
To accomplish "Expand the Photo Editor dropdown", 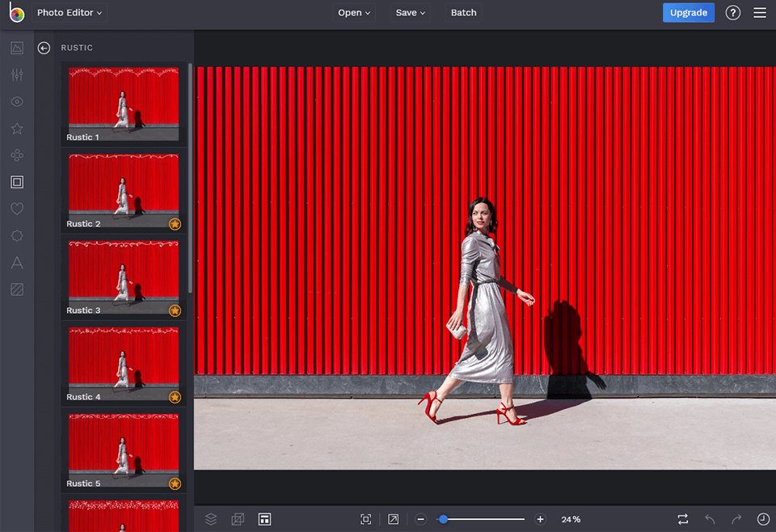I will tap(70, 13).
